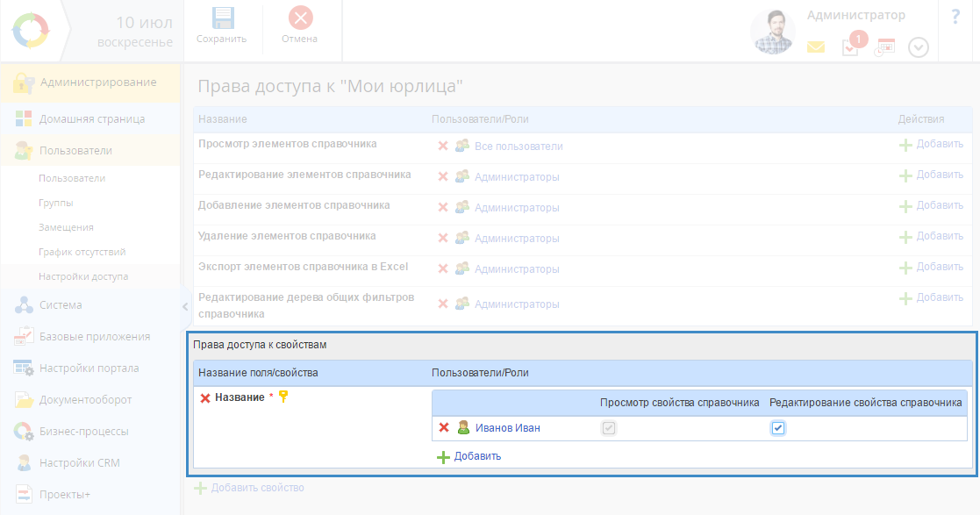Open Документооборот in the sidebar

(85, 400)
